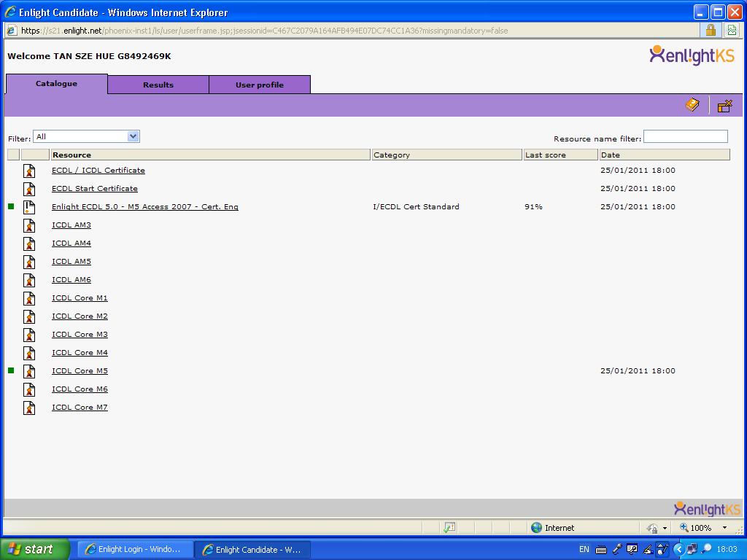Viewport: 747px width, 560px height.
Task: Click the taskbar clock showing 18:03
Action: 727,549
